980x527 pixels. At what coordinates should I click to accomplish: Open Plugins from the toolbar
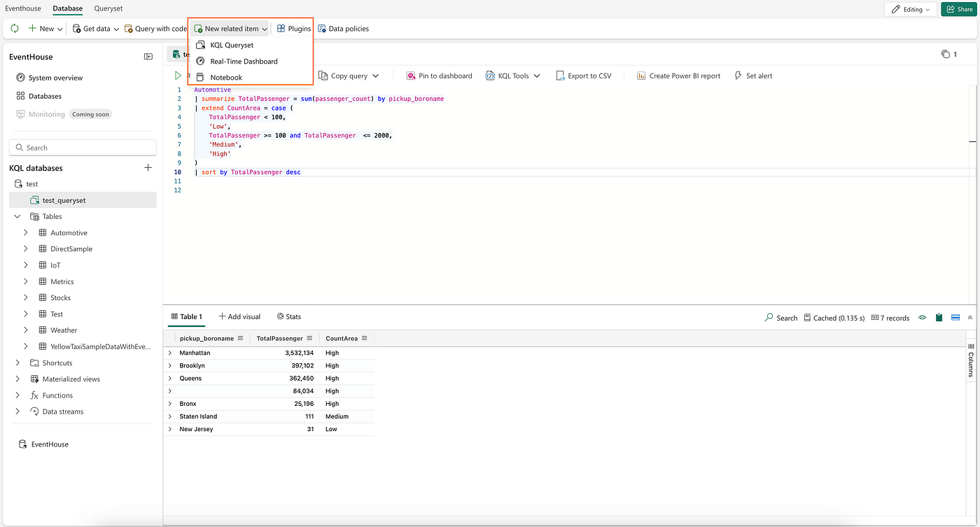pos(293,29)
